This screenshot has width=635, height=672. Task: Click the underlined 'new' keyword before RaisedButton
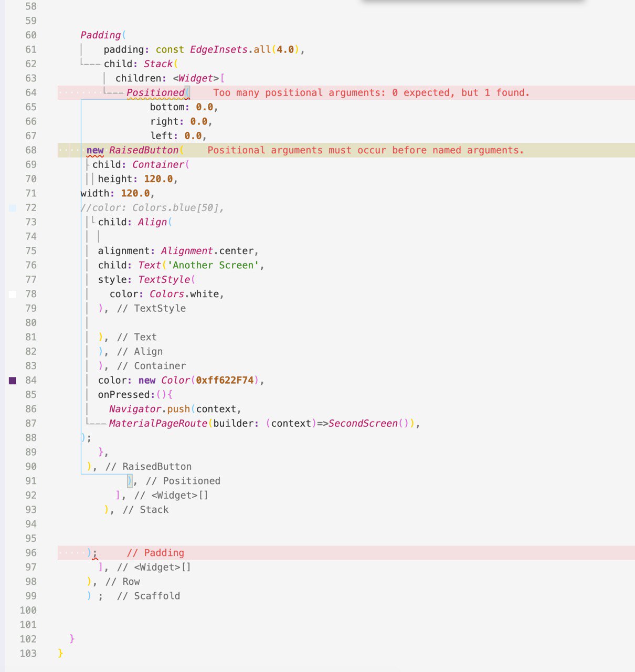[x=95, y=150]
